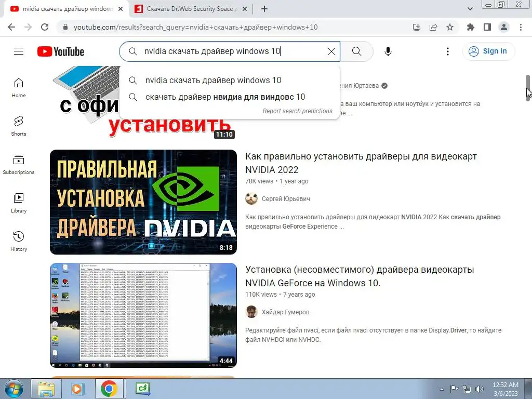Open the 4:44 desktop screenshot video thumbnail
532x399 pixels.
(143, 315)
